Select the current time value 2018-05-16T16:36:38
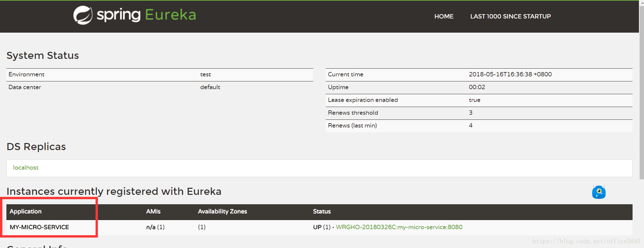 [x=500, y=74]
